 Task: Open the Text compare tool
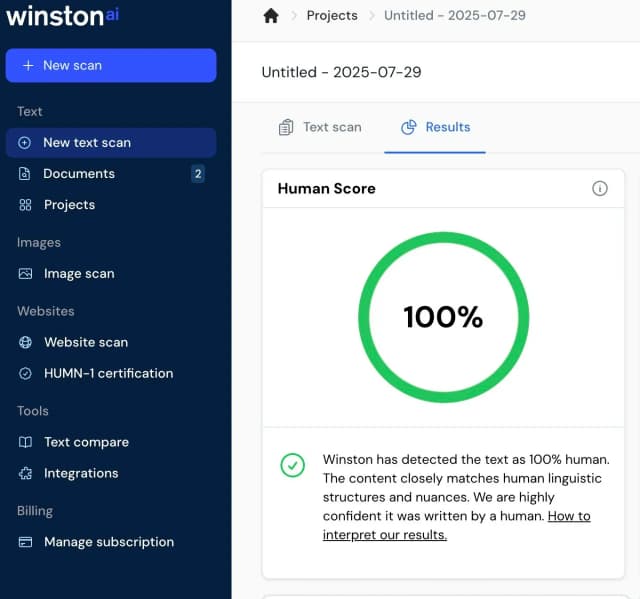coord(86,442)
